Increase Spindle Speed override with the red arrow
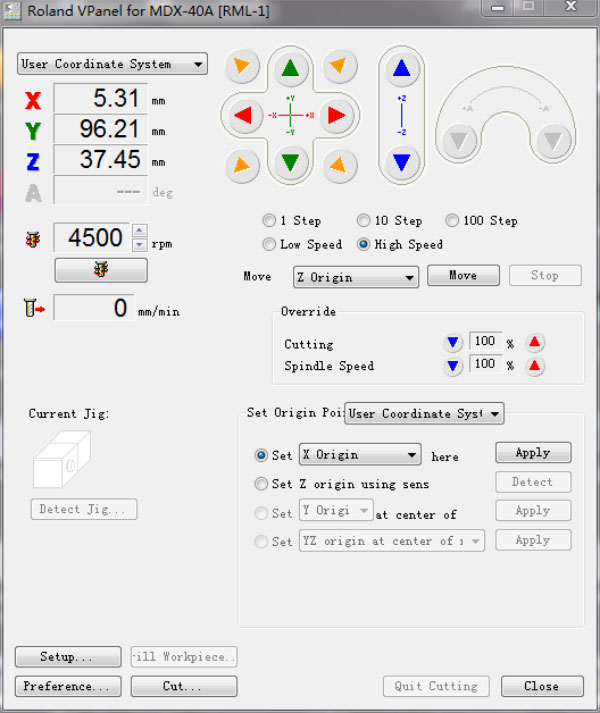 (534, 365)
